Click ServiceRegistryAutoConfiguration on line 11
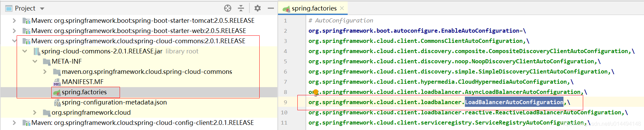 (x=529, y=123)
